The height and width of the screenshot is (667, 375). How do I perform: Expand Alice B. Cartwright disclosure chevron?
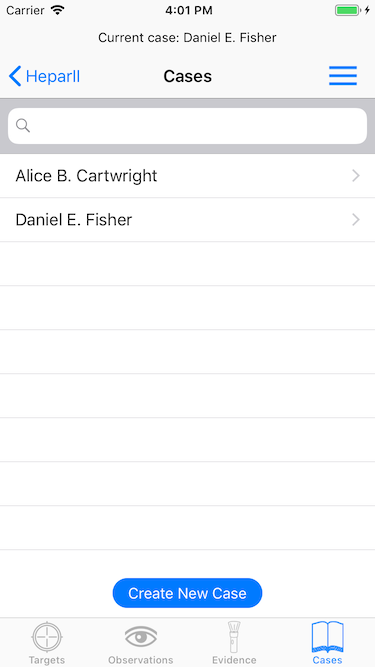pos(356,176)
